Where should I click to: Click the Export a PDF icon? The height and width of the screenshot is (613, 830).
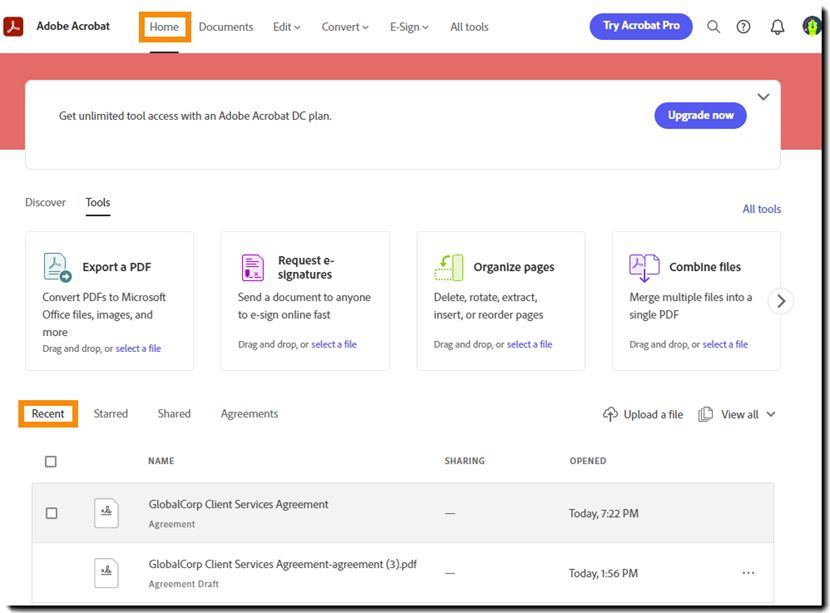(x=57, y=267)
